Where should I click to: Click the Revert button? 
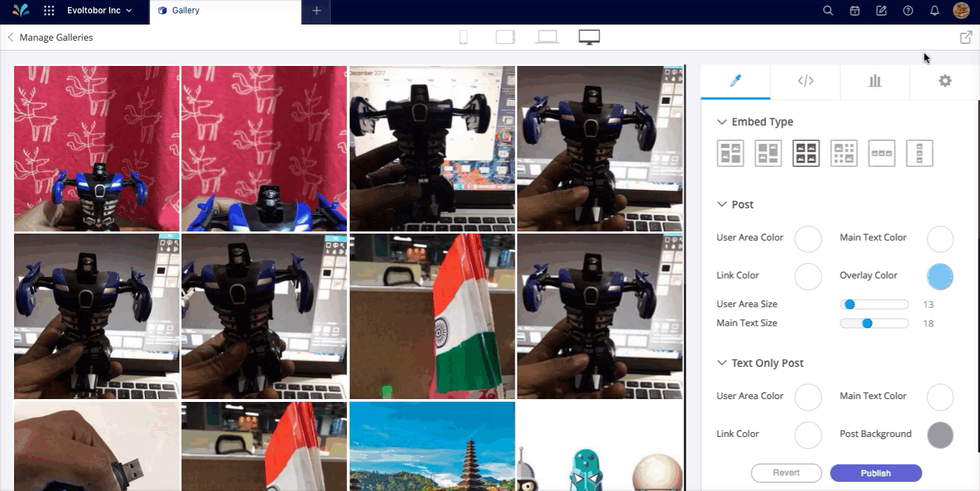(786, 473)
